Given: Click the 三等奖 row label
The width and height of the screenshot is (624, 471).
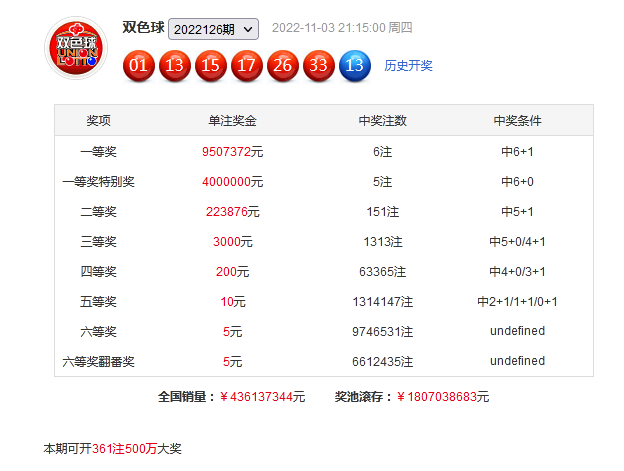Looking at the screenshot, I should coord(98,242).
